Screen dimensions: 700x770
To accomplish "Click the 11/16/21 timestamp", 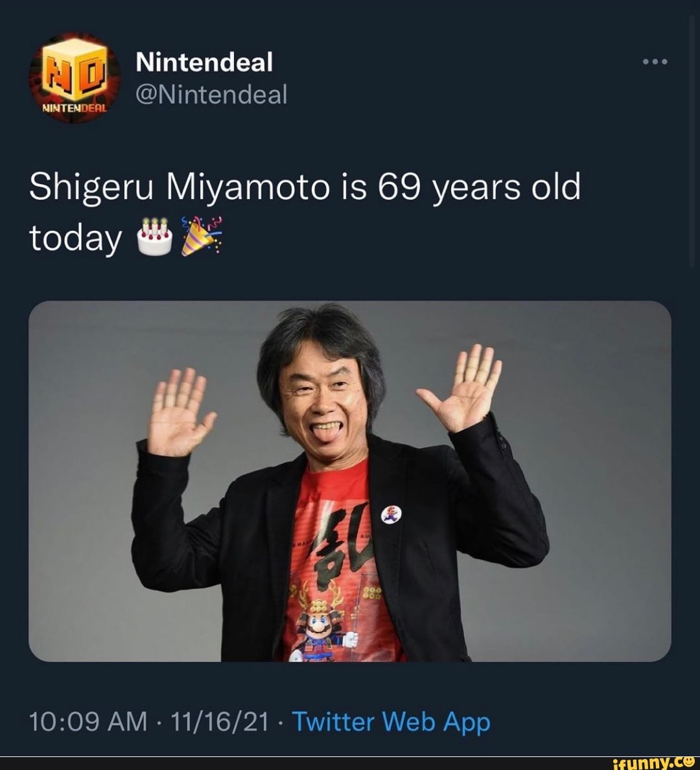I will pos(220,721).
